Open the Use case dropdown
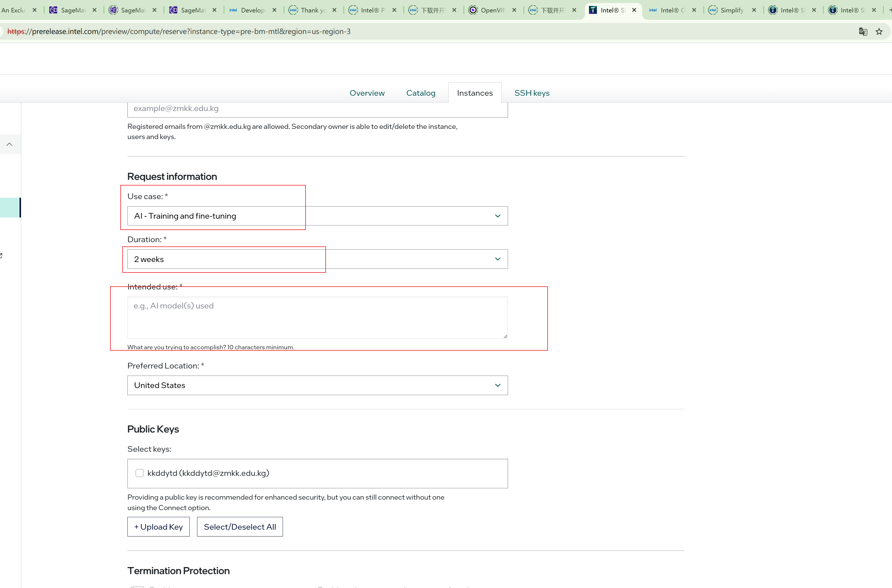Viewport: 892px width, 588px height. (317, 216)
